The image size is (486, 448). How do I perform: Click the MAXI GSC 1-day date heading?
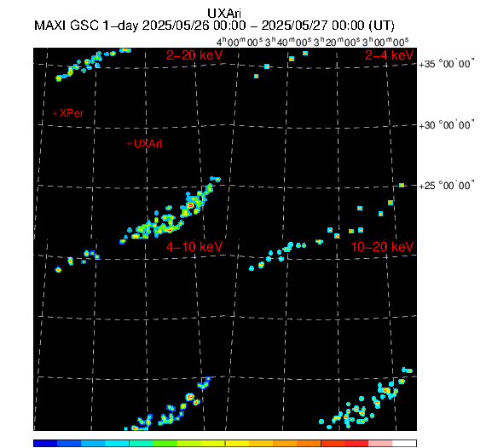point(215,26)
